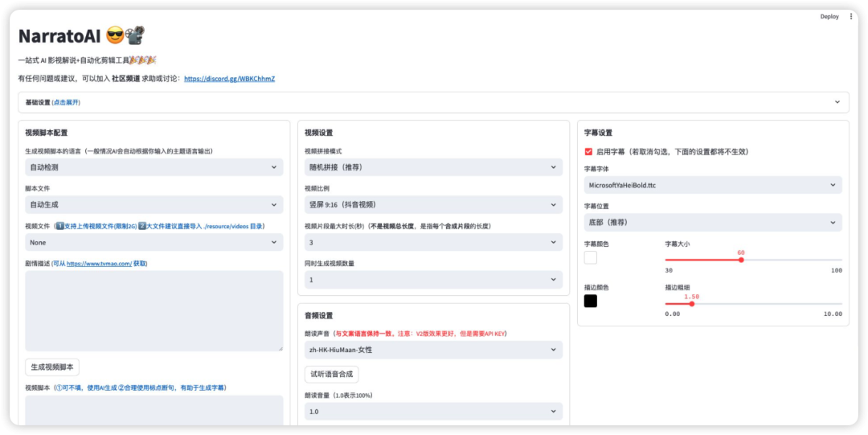Click inside the 剧情描述 text area

pyautogui.click(x=154, y=310)
